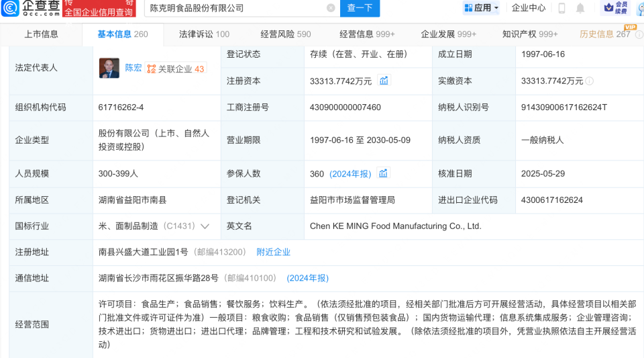Open the related enterprises network icon
The height and width of the screenshot is (358, 644).
pos(152,69)
